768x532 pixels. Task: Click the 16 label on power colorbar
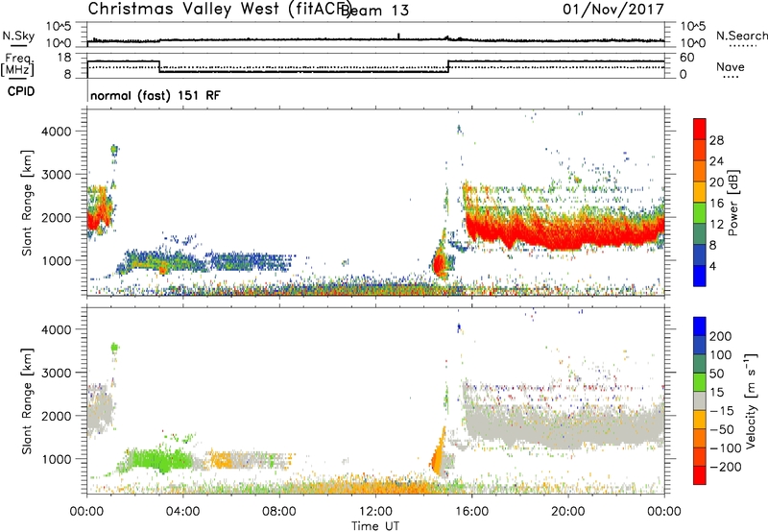[716, 204]
